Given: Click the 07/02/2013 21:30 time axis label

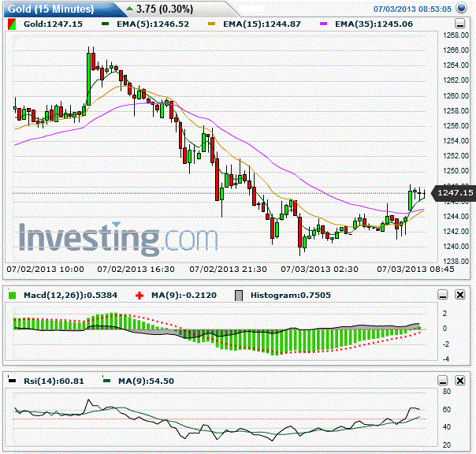Looking at the screenshot, I should 228,270.
